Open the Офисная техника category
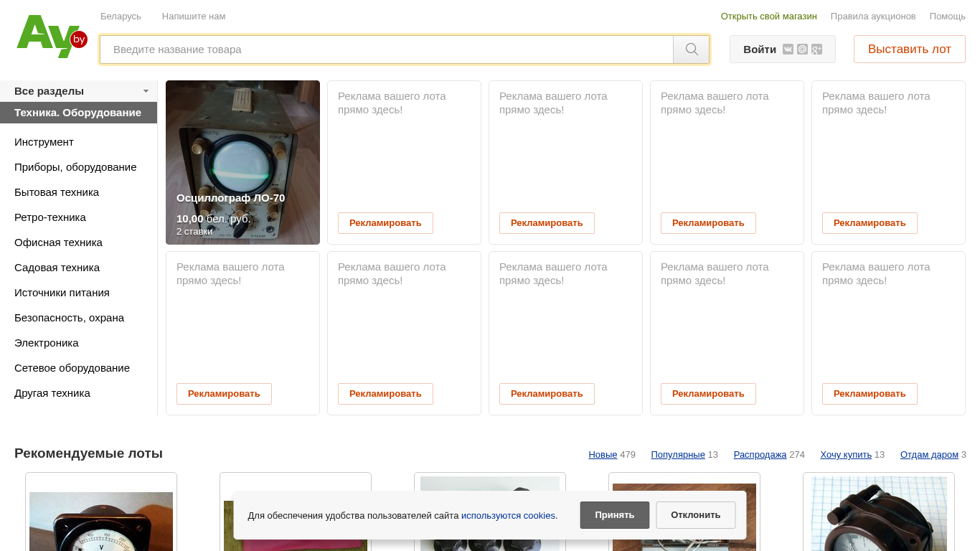The height and width of the screenshot is (551, 980). click(58, 242)
